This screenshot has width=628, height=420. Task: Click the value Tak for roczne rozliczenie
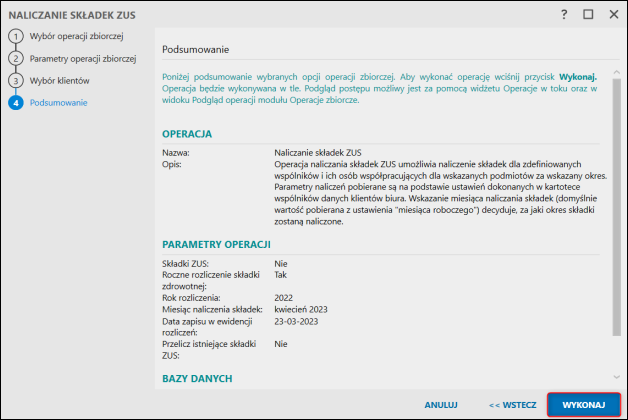pos(280,275)
